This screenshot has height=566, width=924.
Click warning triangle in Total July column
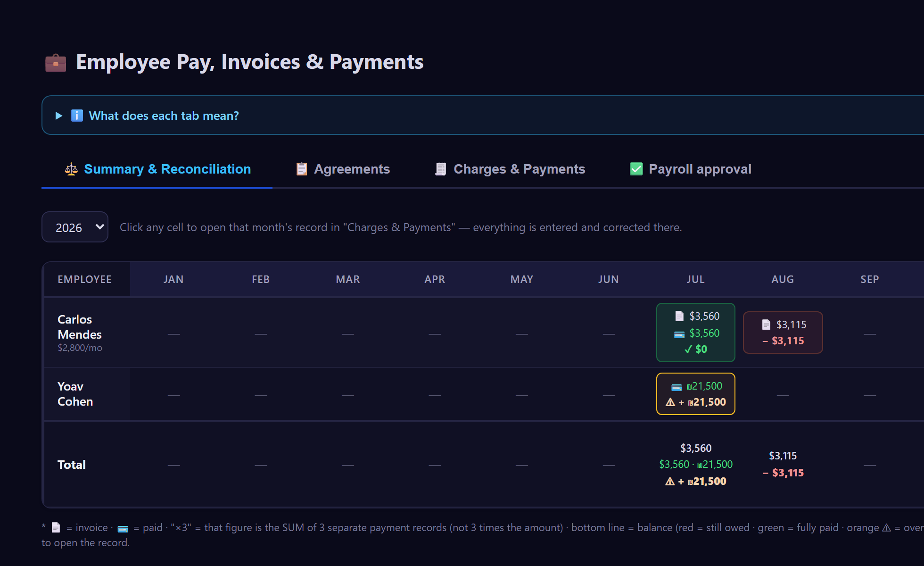click(x=670, y=482)
